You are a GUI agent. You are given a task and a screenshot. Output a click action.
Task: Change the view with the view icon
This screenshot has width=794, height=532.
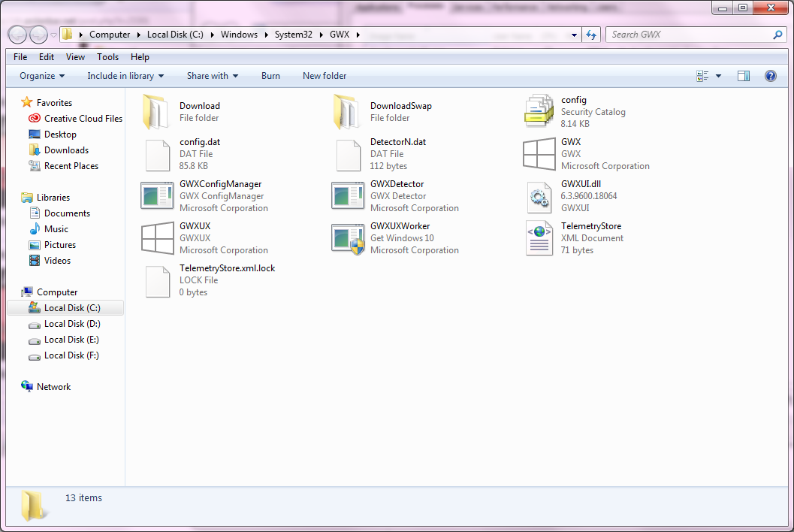(x=702, y=76)
